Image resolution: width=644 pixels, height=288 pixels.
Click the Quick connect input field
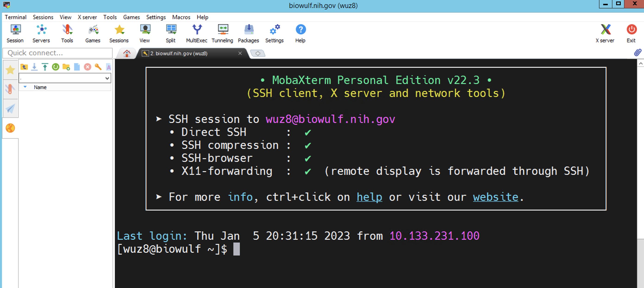57,53
